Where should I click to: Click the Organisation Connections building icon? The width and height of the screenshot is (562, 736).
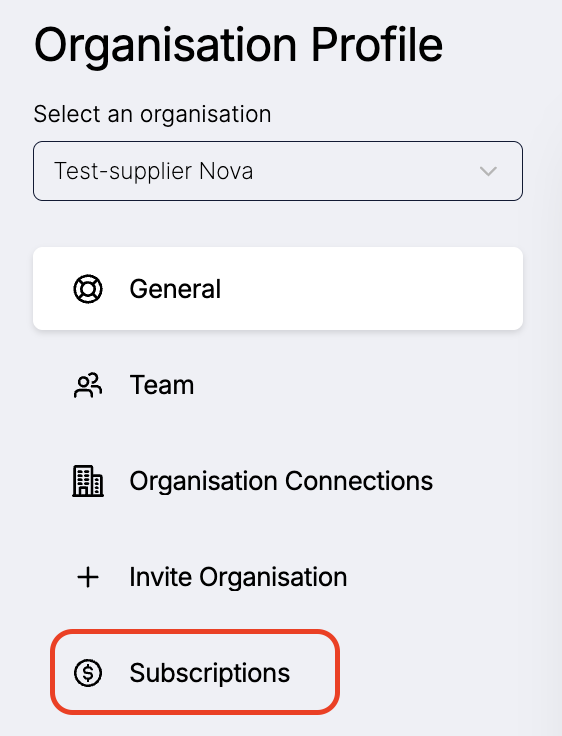(x=88, y=481)
